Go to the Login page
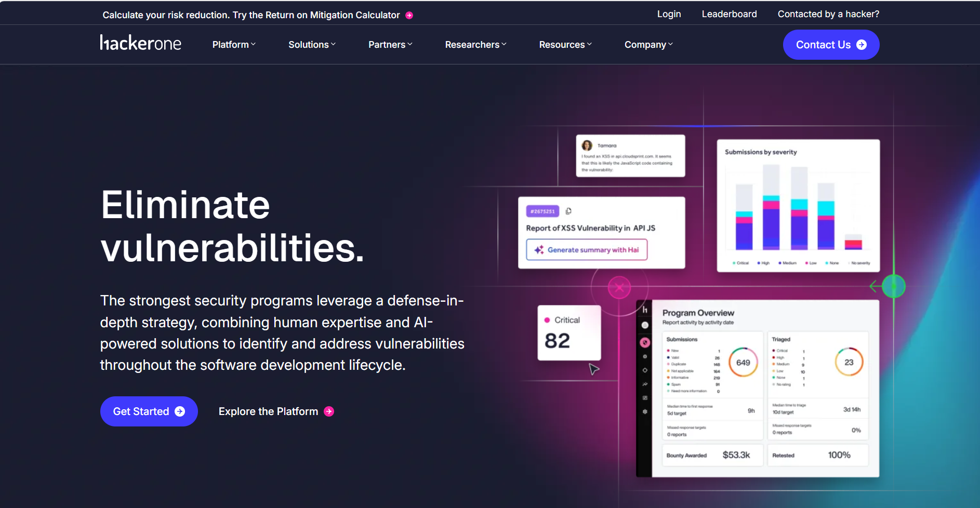 669,14
